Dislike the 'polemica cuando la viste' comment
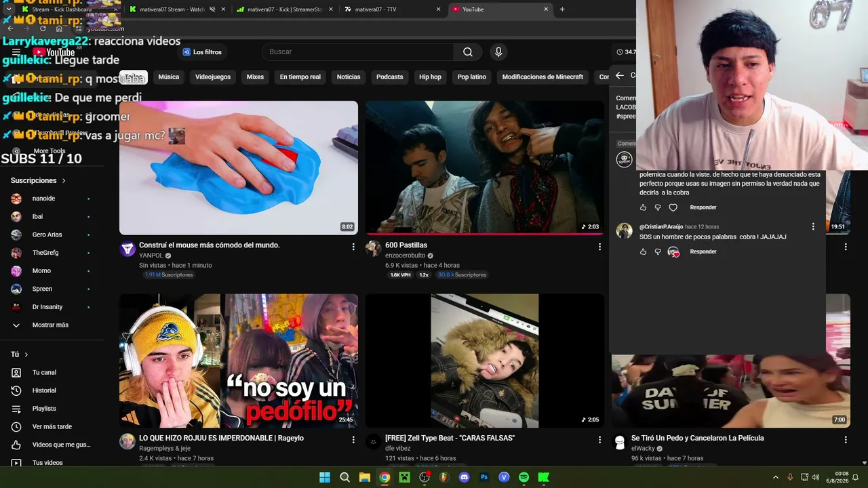The width and height of the screenshot is (868, 488). coord(658,207)
